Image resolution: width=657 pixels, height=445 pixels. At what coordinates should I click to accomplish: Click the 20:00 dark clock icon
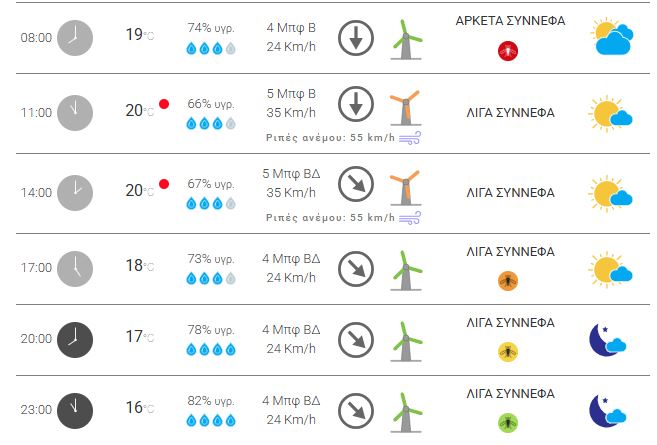pos(75,339)
